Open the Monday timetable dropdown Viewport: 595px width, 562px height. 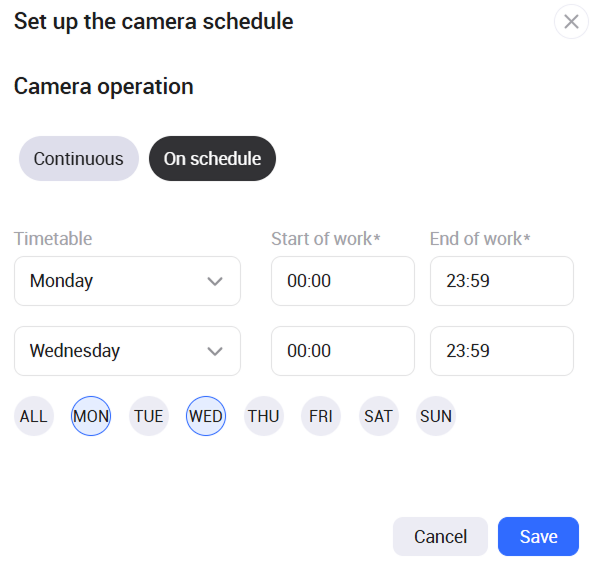(128, 281)
